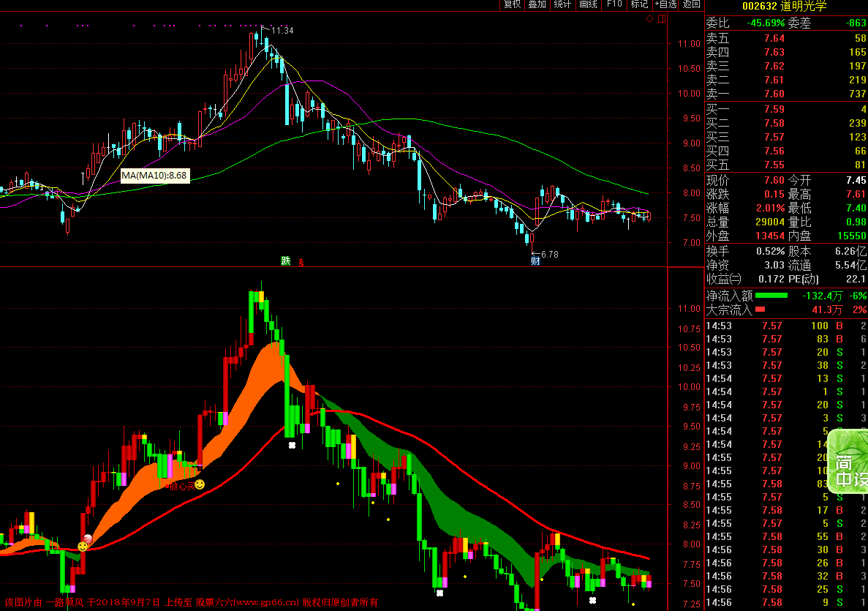Click the red diamond icon
Screen dimensions: 868x611
click(x=649, y=19)
